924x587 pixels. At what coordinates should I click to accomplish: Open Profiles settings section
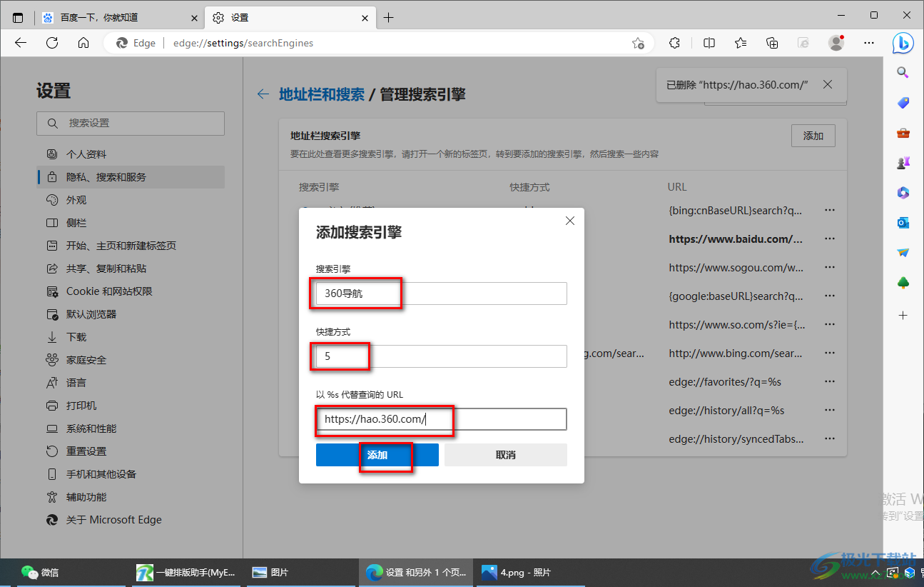click(131, 154)
